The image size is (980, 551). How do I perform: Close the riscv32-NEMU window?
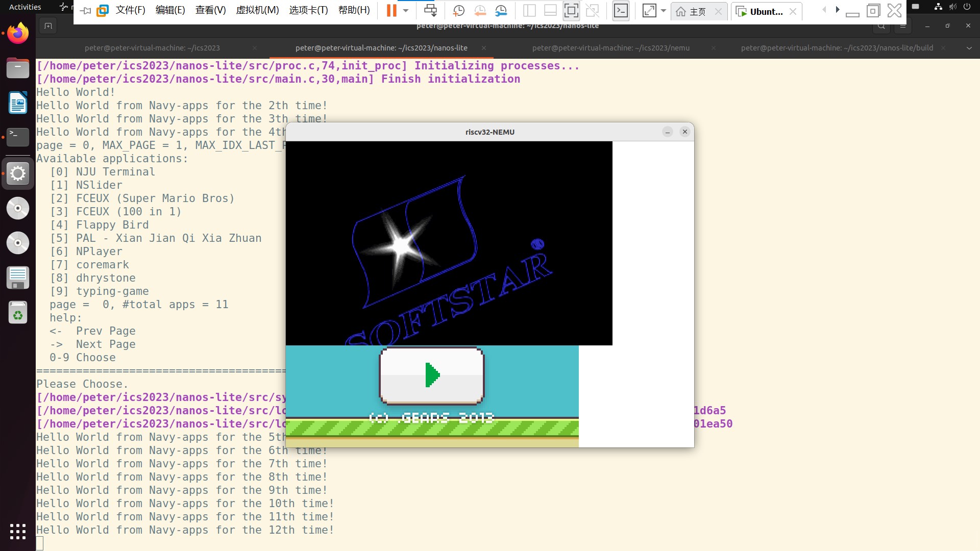[x=685, y=132]
